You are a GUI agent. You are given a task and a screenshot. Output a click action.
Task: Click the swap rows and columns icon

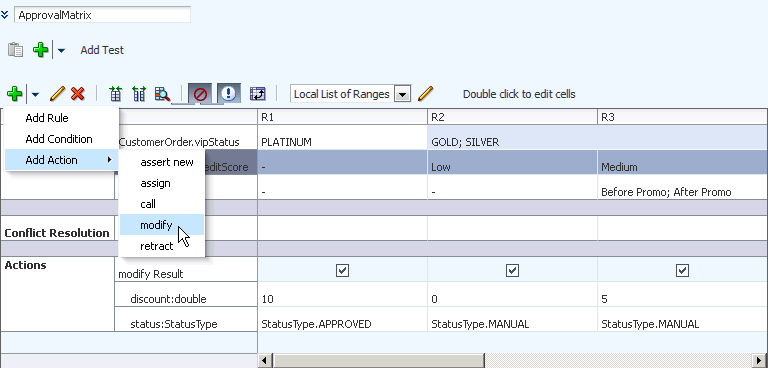click(258, 94)
